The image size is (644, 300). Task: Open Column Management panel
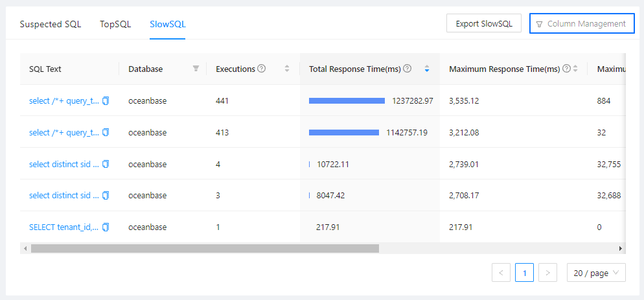tap(581, 24)
